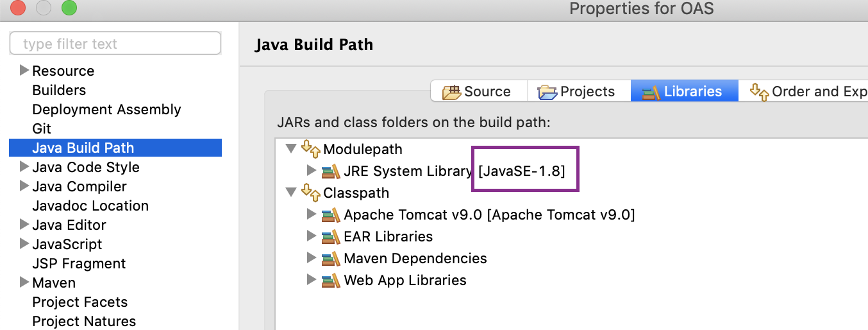Click the Web App Libraries icon
This screenshot has height=330, width=868.
[331, 281]
